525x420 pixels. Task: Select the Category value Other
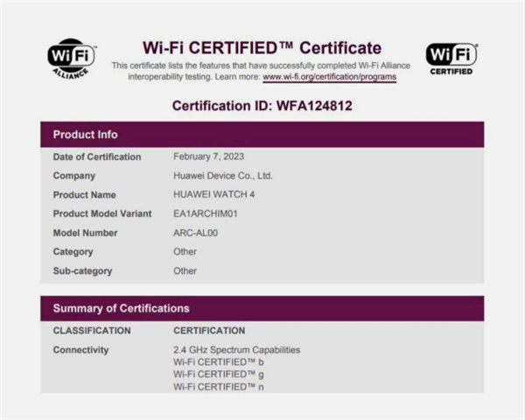(185, 252)
